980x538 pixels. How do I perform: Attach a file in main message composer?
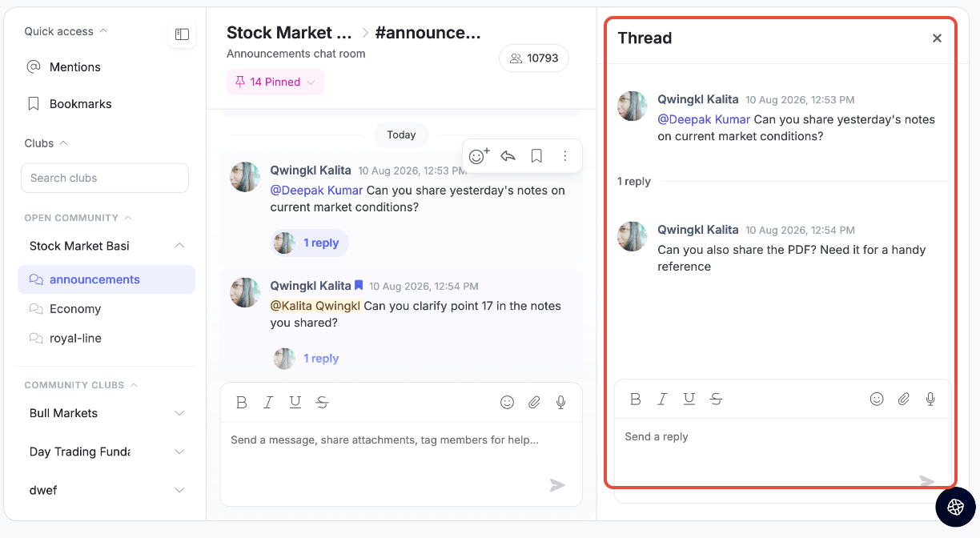tap(534, 403)
